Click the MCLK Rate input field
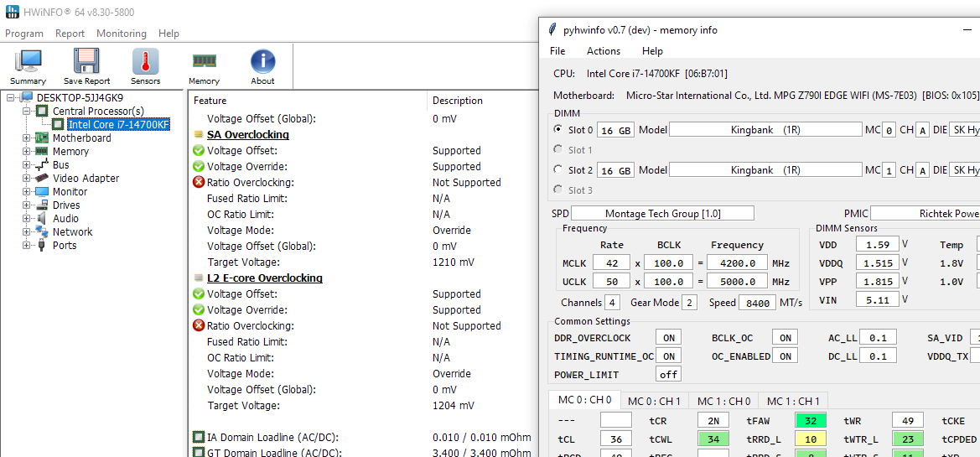 [x=611, y=262]
